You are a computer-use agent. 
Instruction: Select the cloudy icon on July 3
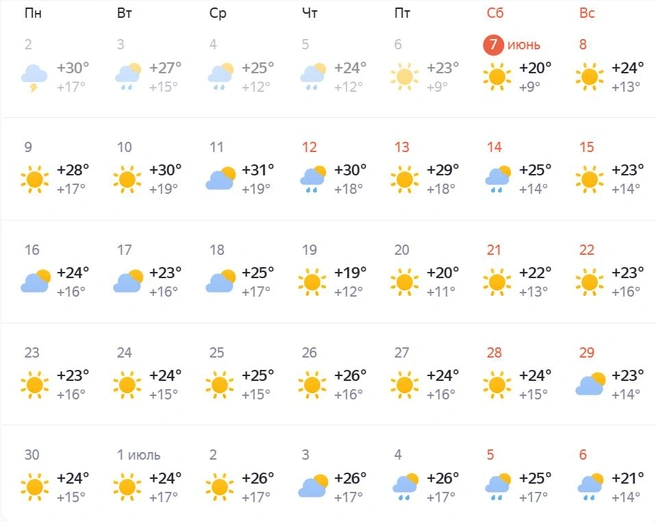(x=313, y=486)
